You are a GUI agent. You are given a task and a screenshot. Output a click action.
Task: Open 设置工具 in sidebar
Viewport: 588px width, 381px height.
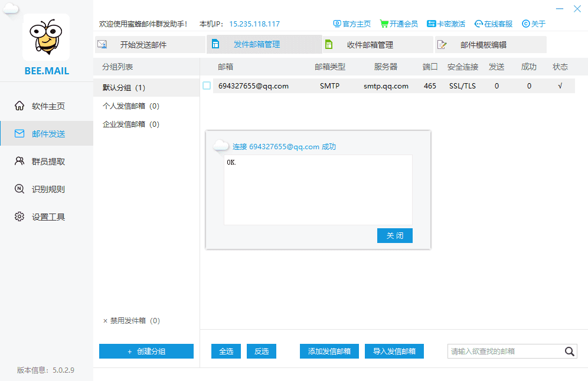click(47, 217)
